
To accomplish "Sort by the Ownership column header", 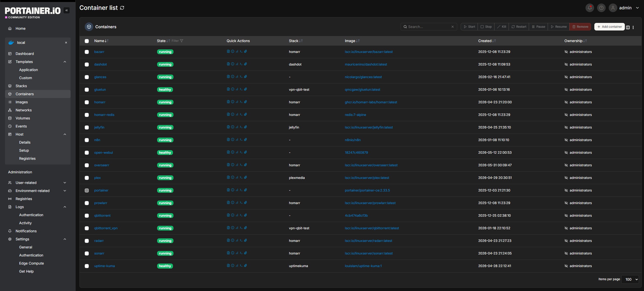I will pos(575,41).
